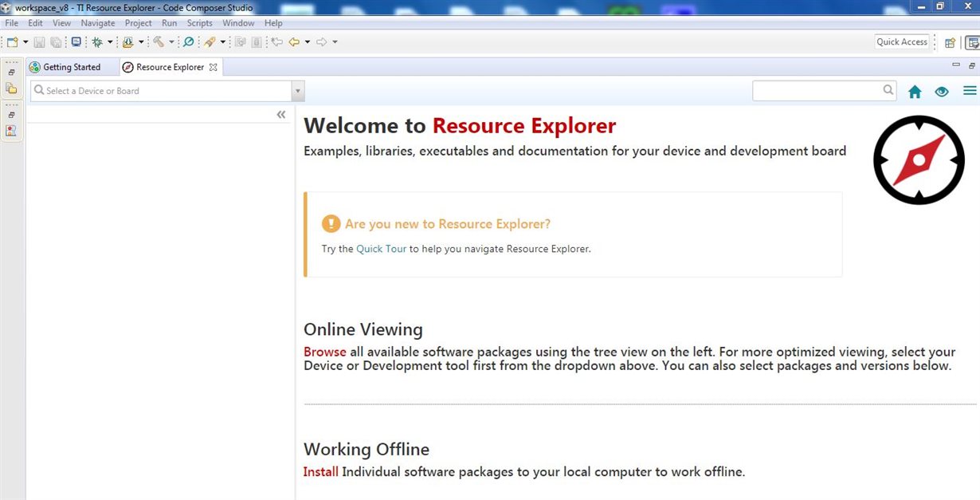The image size is (980, 500).
Task: Click the Working Offline heading
Action: (x=367, y=449)
